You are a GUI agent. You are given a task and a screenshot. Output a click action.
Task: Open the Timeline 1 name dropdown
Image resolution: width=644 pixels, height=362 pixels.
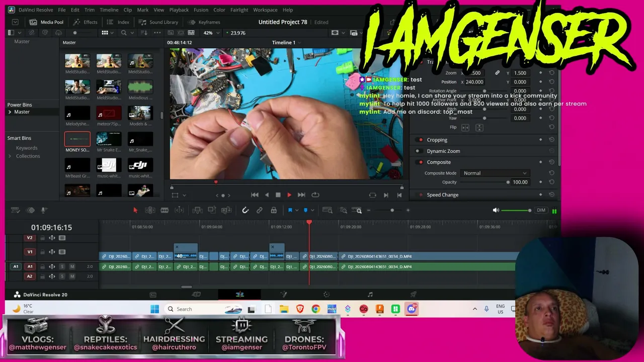click(x=287, y=42)
